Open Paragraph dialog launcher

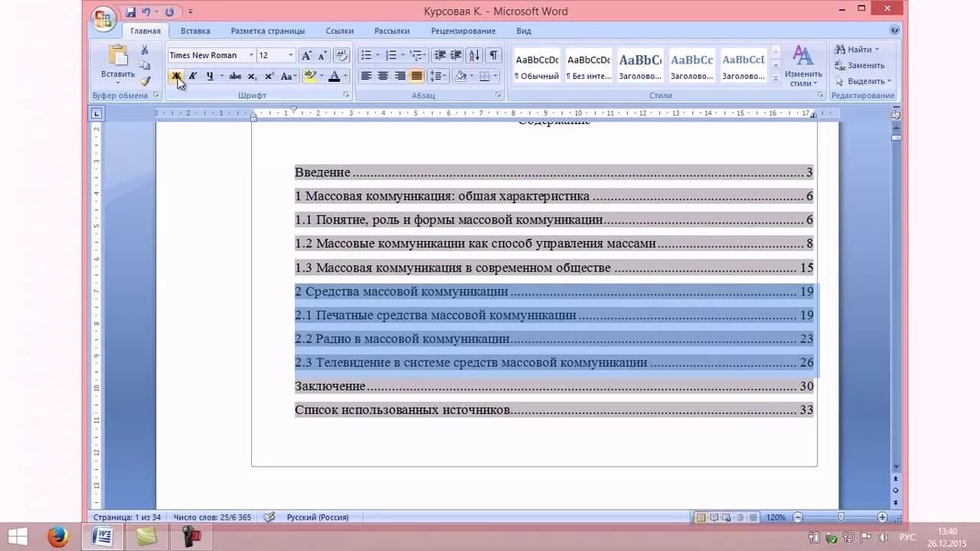click(498, 95)
